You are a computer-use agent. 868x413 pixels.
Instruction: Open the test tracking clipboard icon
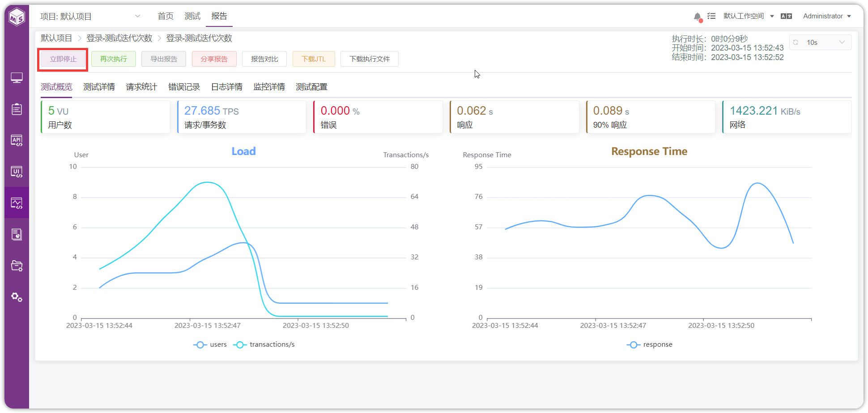point(17,109)
